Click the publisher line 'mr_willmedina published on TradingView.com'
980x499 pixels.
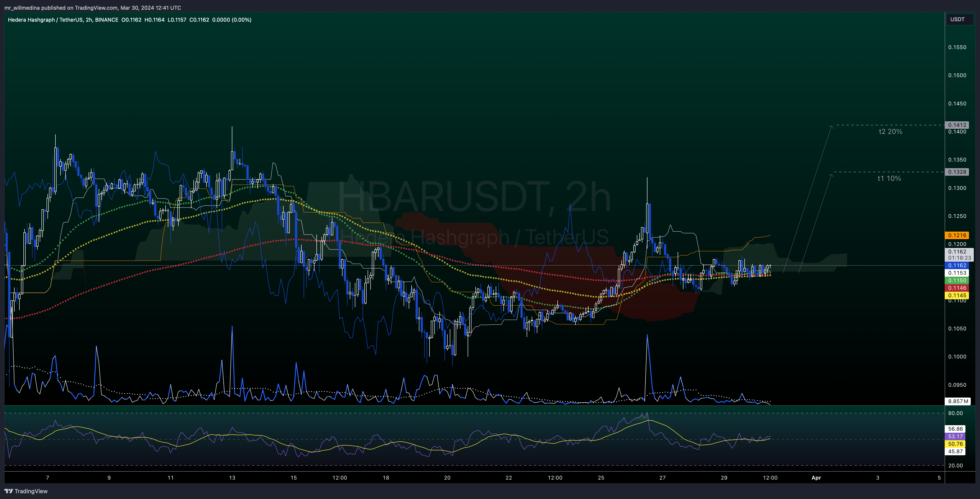(x=61, y=8)
